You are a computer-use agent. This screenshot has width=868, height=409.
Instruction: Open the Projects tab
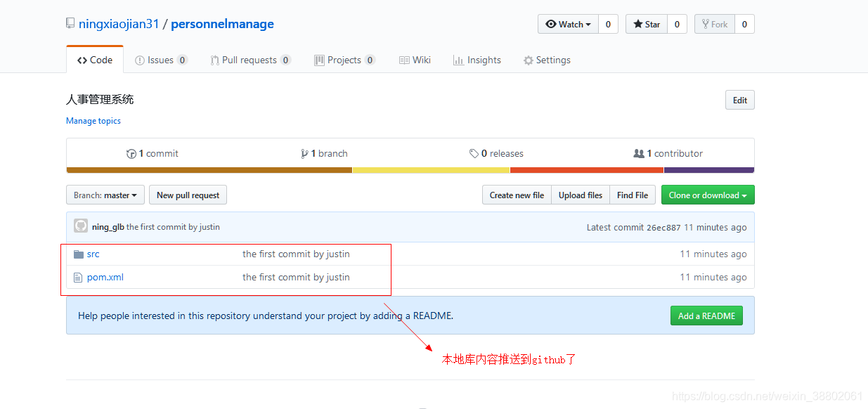coord(344,60)
